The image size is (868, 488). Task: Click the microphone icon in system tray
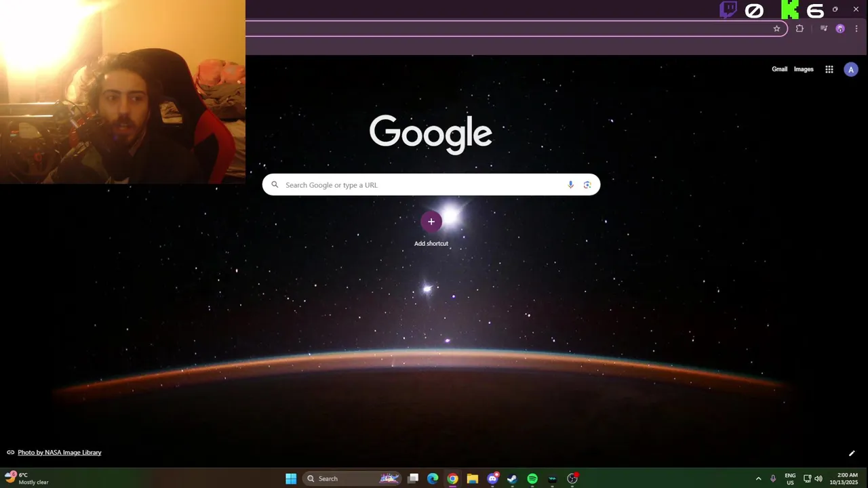point(772,479)
